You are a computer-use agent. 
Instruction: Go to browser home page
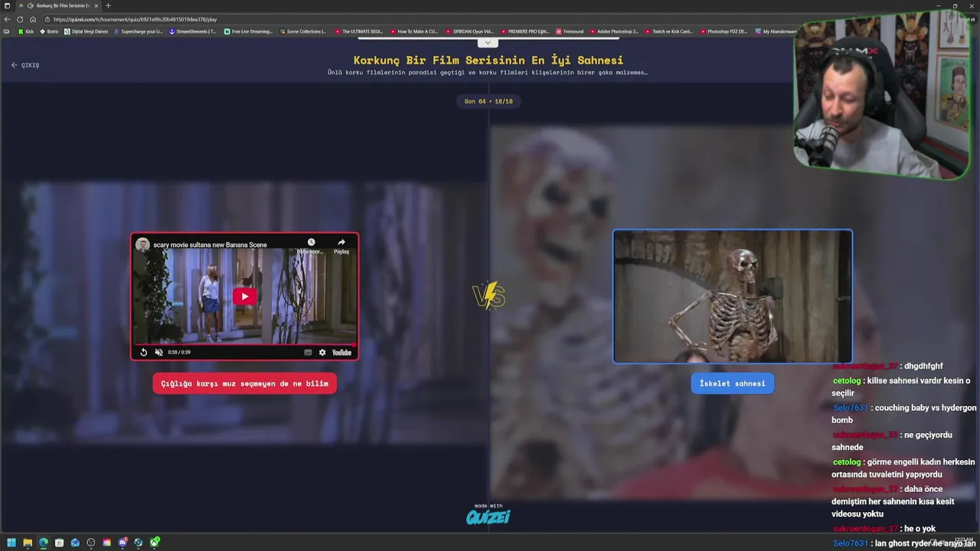[x=33, y=19]
